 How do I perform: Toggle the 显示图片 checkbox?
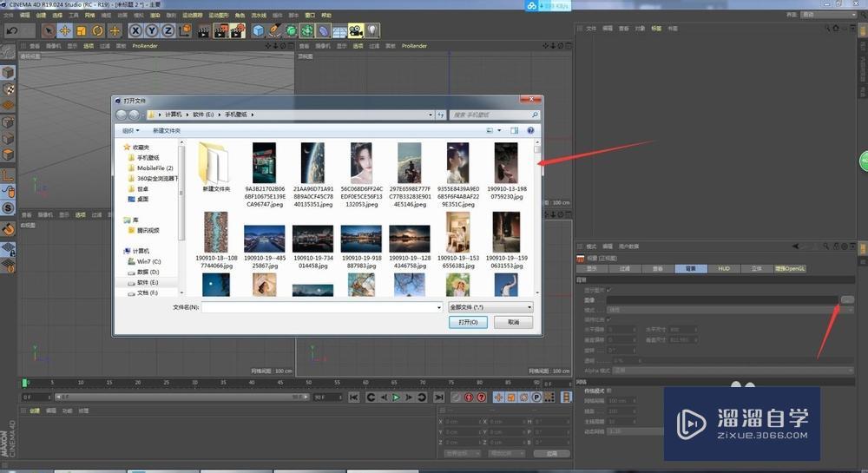click(x=609, y=289)
